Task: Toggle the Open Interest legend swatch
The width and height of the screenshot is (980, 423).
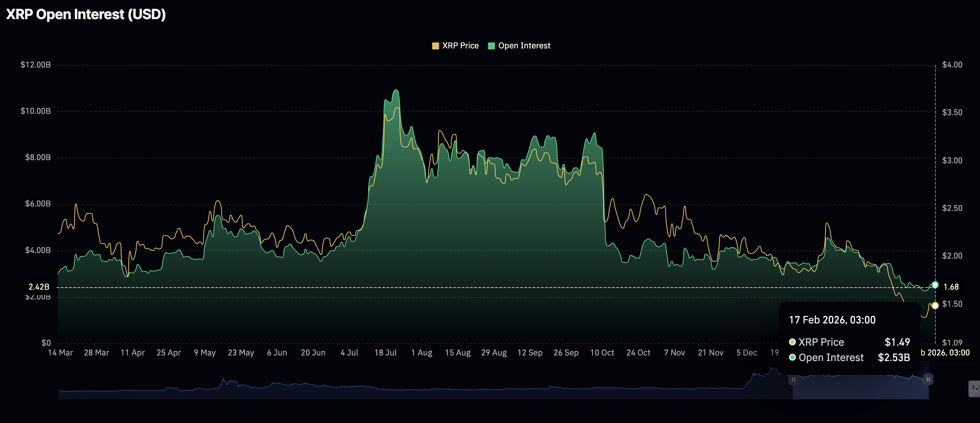Action: [x=491, y=46]
